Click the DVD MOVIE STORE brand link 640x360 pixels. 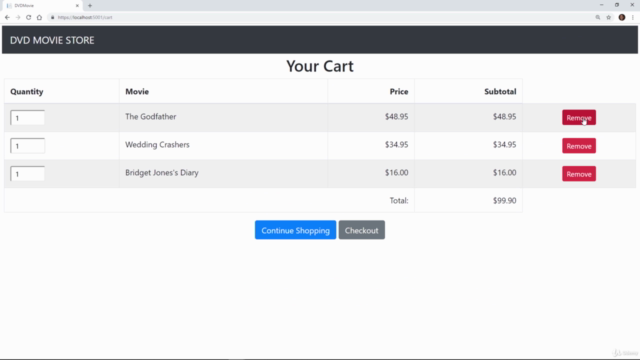[x=52, y=40]
